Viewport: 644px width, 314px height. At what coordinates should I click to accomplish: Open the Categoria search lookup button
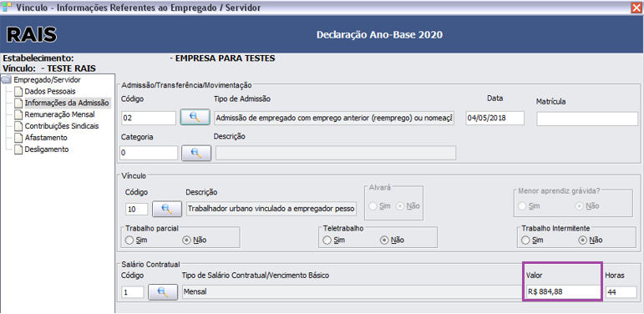coord(196,153)
